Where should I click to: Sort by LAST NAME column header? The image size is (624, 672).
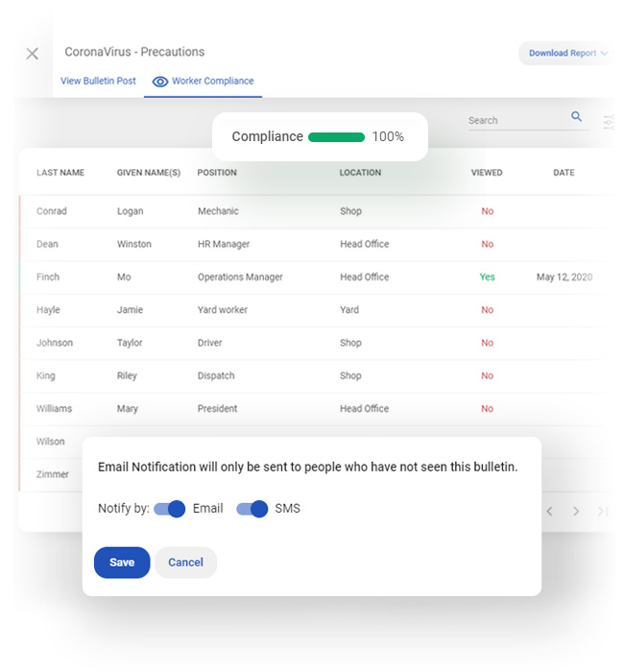click(x=60, y=172)
